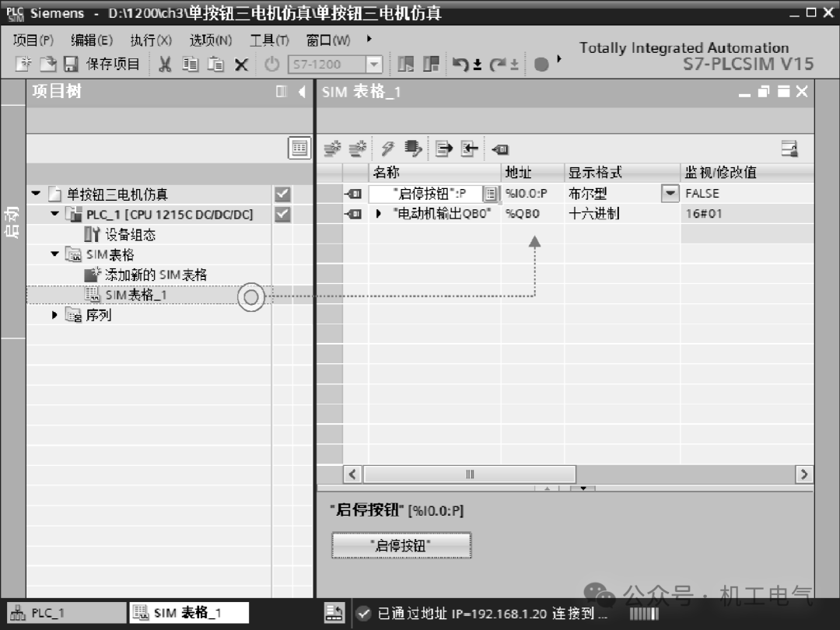The image size is (840, 630).
Task: Click the enable non-input modification icon
Action: coord(500,149)
